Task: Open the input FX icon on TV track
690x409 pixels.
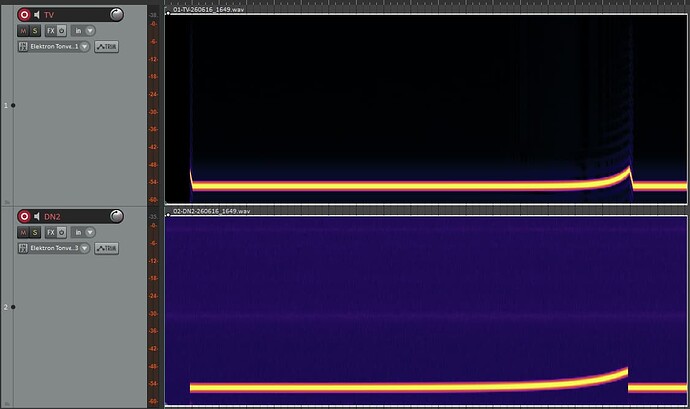Action: [x=23, y=46]
